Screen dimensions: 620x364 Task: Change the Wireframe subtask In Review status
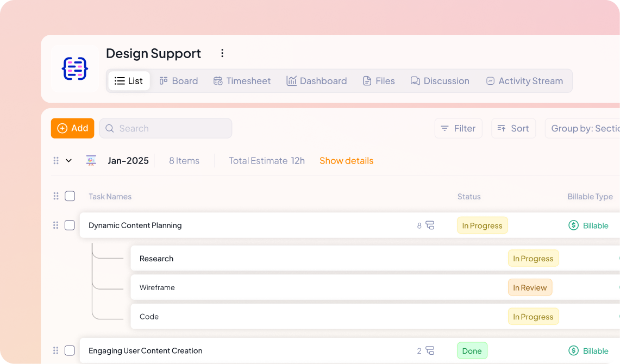pos(530,288)
